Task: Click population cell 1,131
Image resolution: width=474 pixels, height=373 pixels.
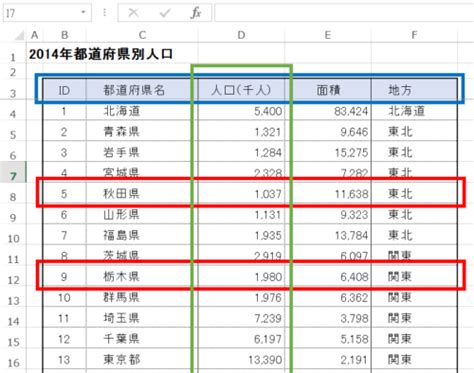Action: (x=241, y=214)
